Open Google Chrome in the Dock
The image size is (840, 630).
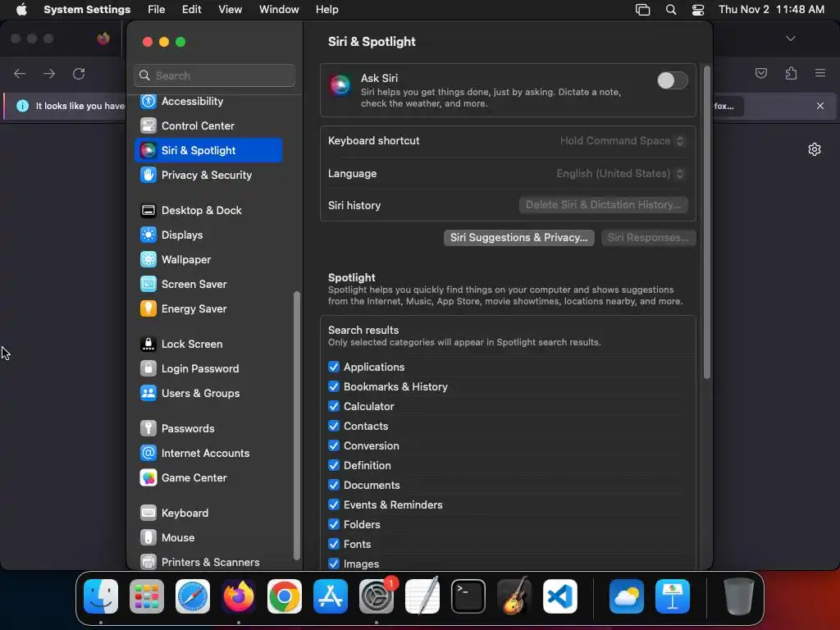285,596
